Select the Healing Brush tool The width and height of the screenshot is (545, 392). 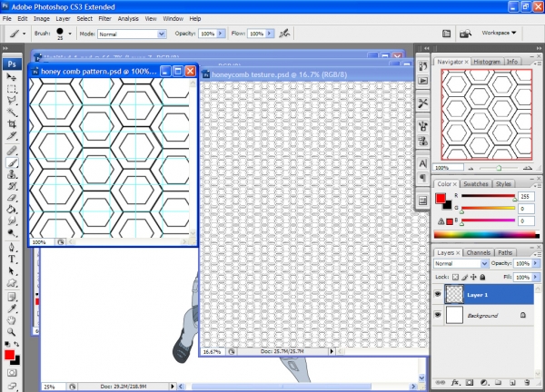[x=12, y=151]
